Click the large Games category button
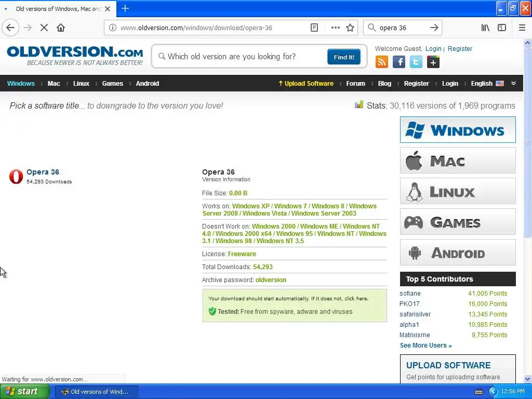The height and width of the screenshot is (399, 532). tap(458, 221)
